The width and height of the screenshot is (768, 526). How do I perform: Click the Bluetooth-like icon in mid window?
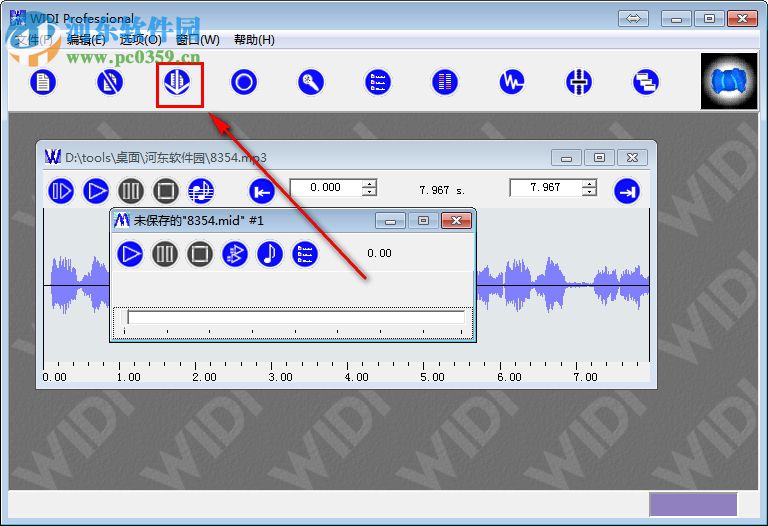235,254
